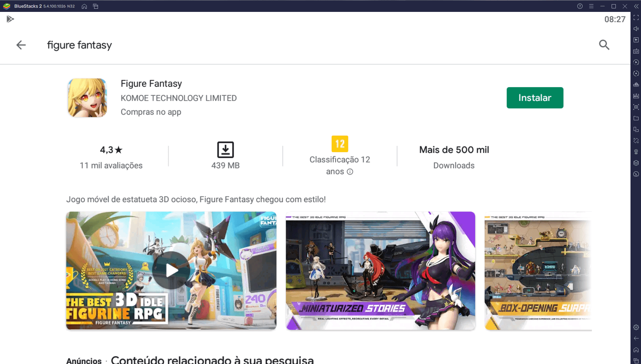Click the 11 mil avaliações text
The height and width of the screenshot is (364, 641).
[x=111, y=165]
